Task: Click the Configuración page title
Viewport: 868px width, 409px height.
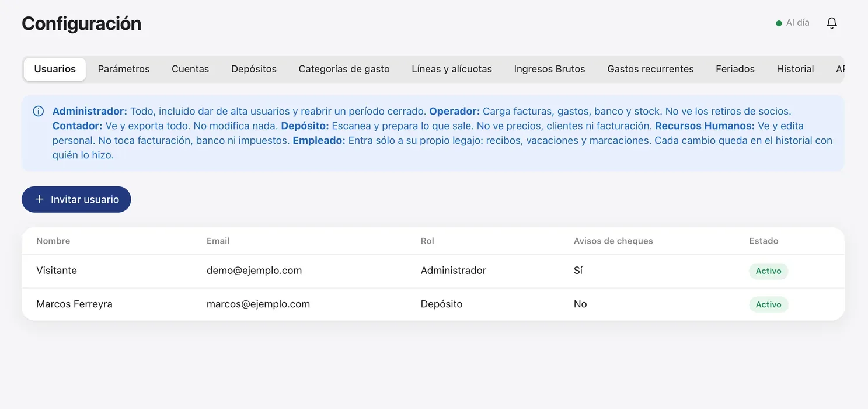Action: pos(82,23)
